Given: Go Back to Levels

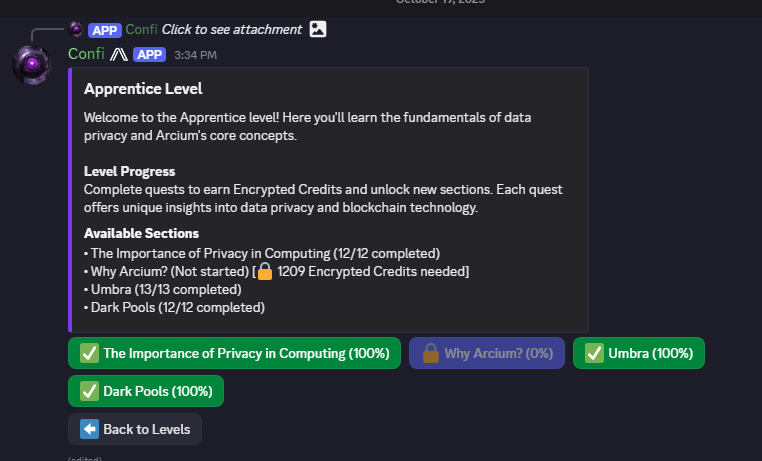Looking at the screenshot, I should [135, 429].
